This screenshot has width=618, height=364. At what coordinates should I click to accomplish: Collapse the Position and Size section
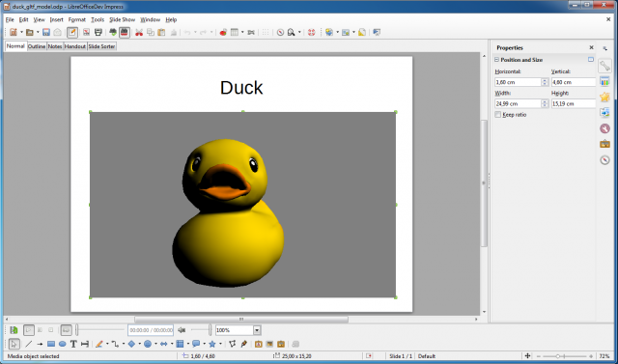pyautogui.click(x=496, y=60)
